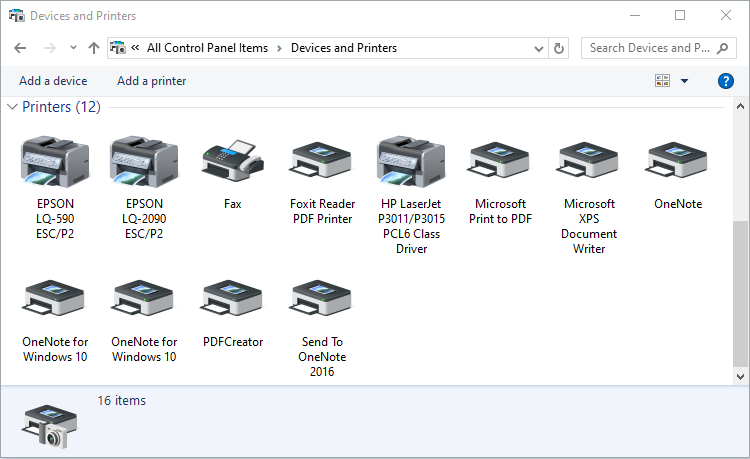The image size is (750, 459).
Task: Open the view options dropdown arrow
Action: (685, 81)
